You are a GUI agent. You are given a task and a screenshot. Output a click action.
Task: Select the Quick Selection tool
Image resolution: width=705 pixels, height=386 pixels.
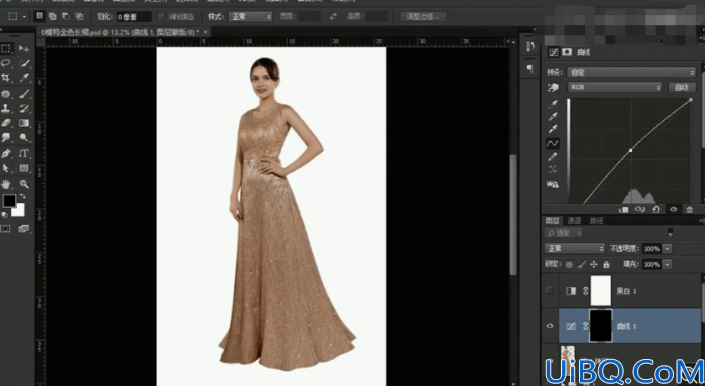[24, 63]
